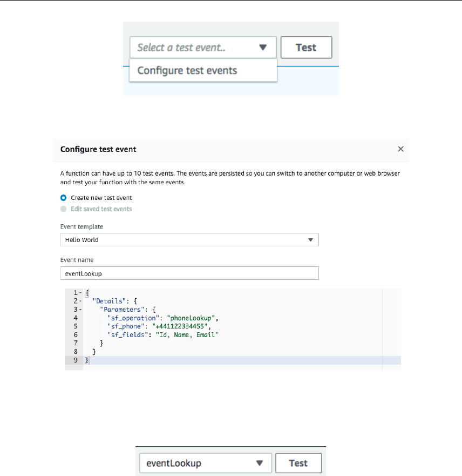The image size is (462, 476).
Task: Close the Configure test event dialog
Action: tap(400, 149)
